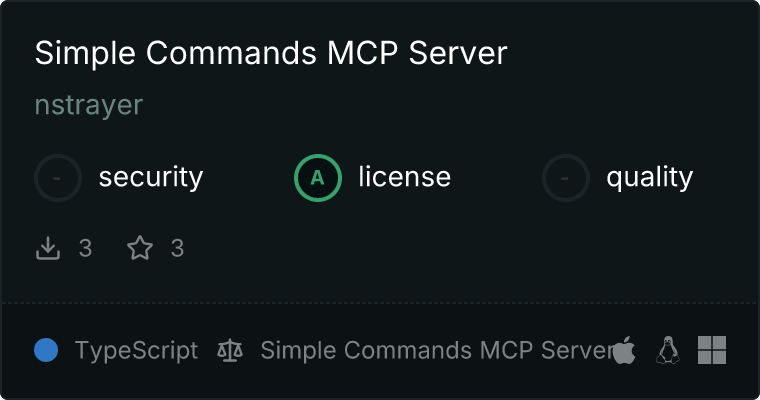Screen dimensions: 760x400
Task: Open the nstrayer author link
Action: (89, 105)
